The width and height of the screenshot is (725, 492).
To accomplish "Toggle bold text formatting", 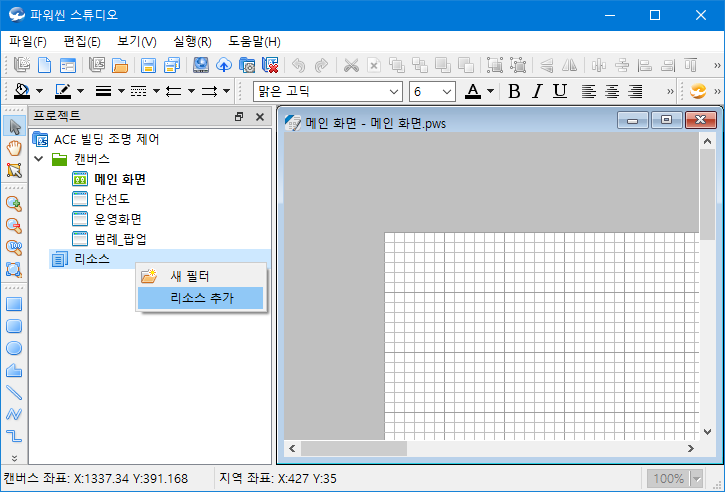I will [515, 91].
